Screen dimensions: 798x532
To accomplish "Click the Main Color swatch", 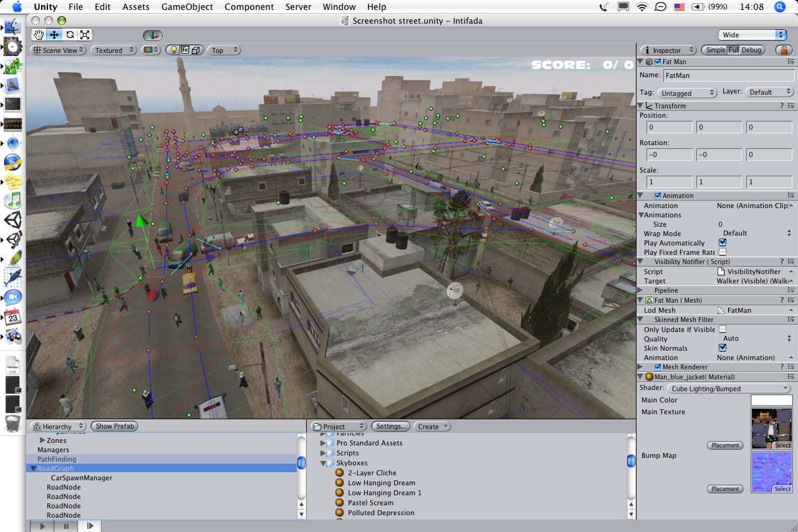I will (x=771, y=400).
